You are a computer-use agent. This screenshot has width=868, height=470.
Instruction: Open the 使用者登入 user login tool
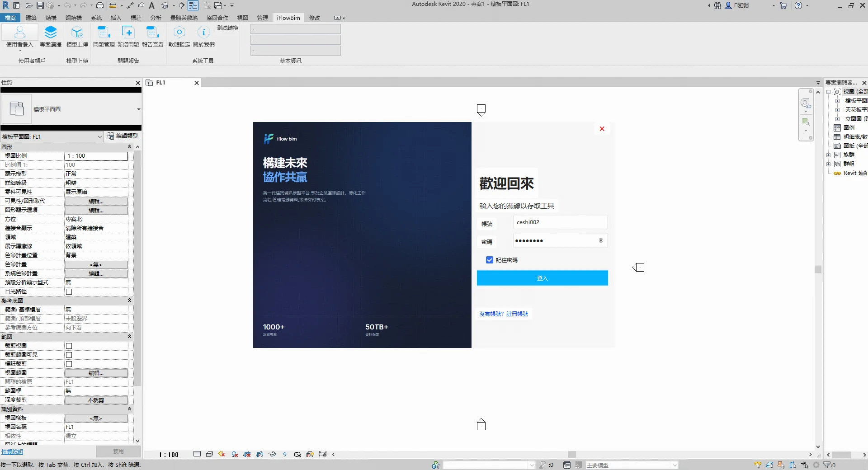click(19, 37)
